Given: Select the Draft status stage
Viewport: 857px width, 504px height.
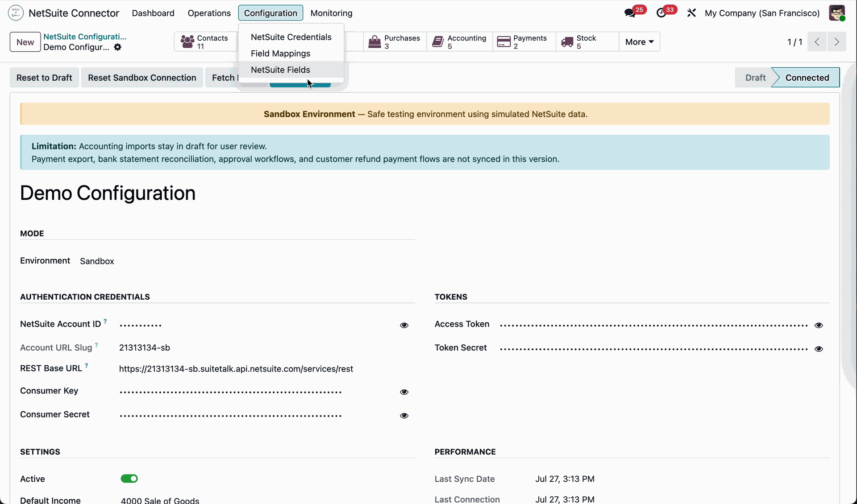Looking at the screenshot, I should coord(755,78).
